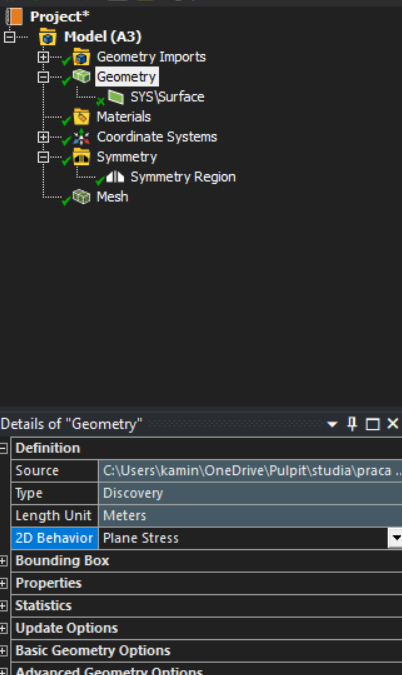Image resolution: width=402 pixels, height=675 pixels.
Task: Click the Mesh icon in the tree
Action: pyautogui.click(x=81, y=197)
